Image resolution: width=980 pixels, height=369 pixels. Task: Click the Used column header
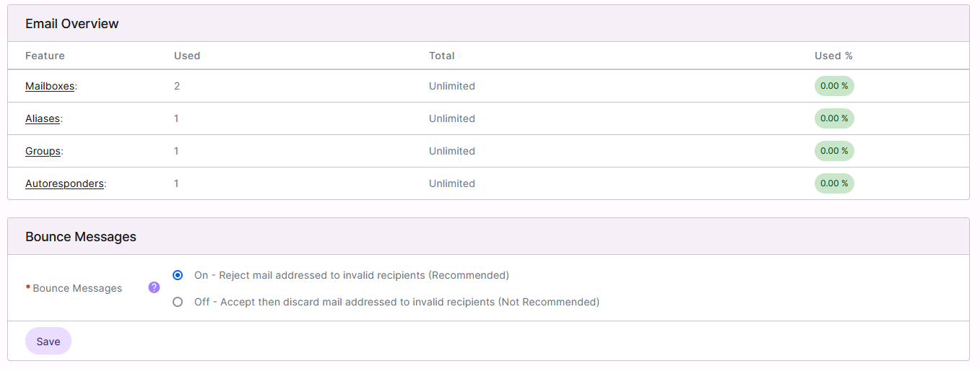click(187, 56)
